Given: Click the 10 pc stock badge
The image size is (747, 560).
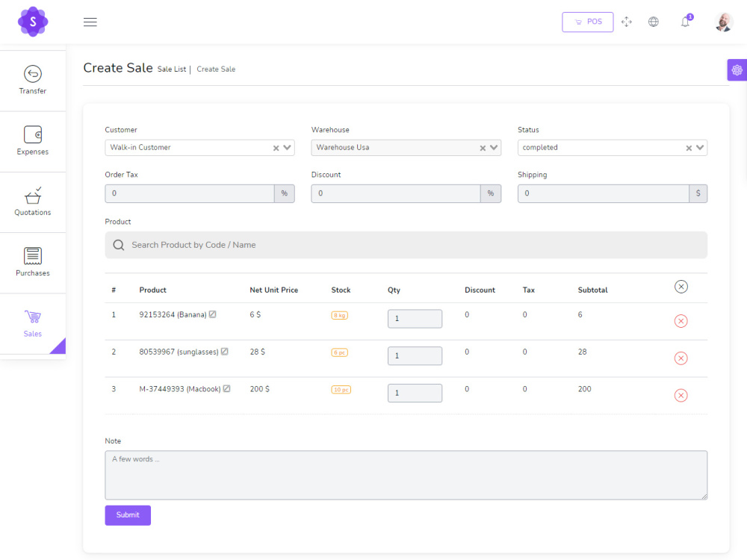Looking at the screenshot, I should 341,390.
